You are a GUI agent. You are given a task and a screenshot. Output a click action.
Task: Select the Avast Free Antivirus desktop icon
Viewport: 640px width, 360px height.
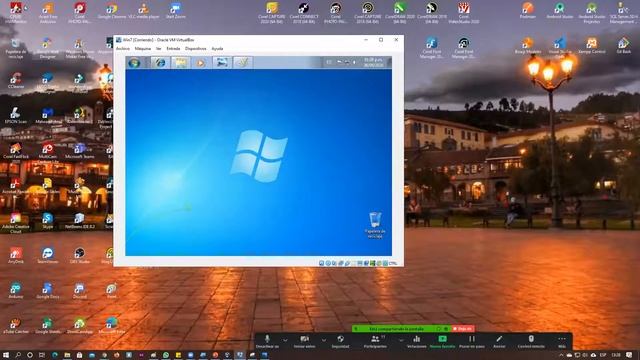point(48,12)
